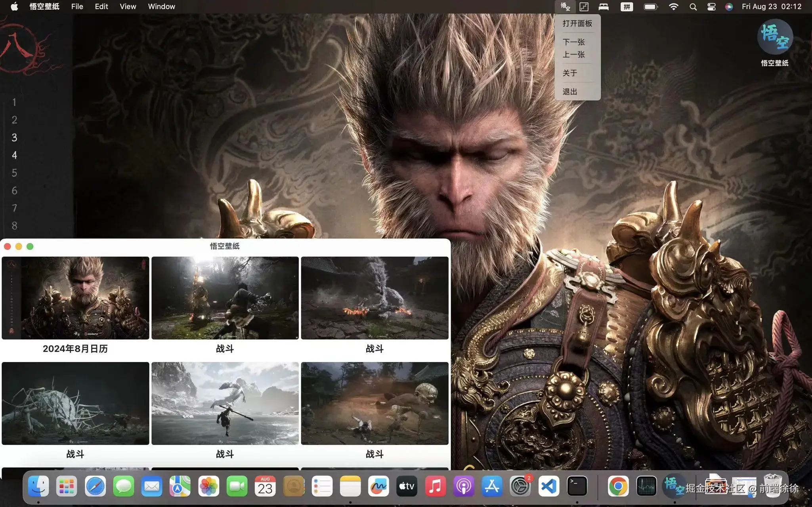This screenshot has width=812, height=507.
Task: Click 退出 to quit the wallpaper app
Action: coord(569,91)
